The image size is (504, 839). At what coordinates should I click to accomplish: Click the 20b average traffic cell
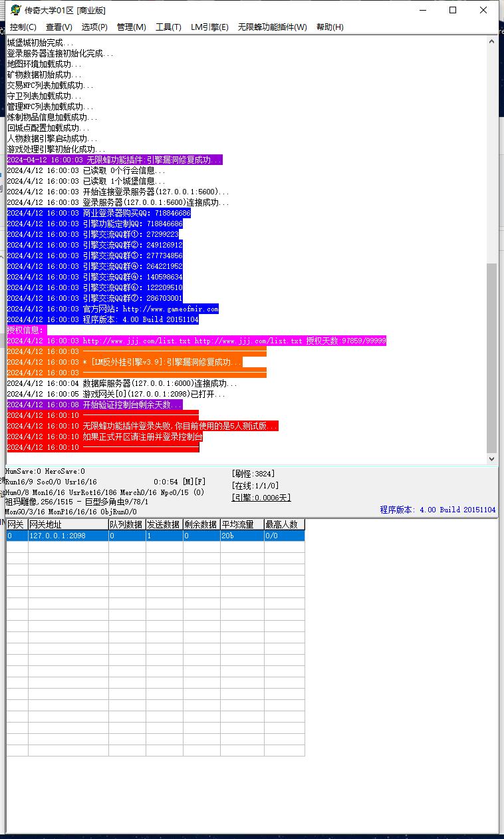point(242,536)
